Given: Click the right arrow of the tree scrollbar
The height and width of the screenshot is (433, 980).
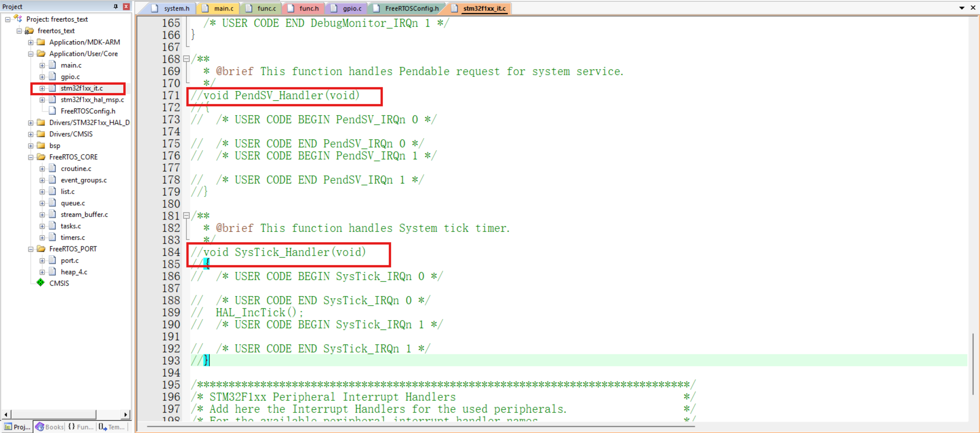Looking at the screenshot, I should 126,414.
